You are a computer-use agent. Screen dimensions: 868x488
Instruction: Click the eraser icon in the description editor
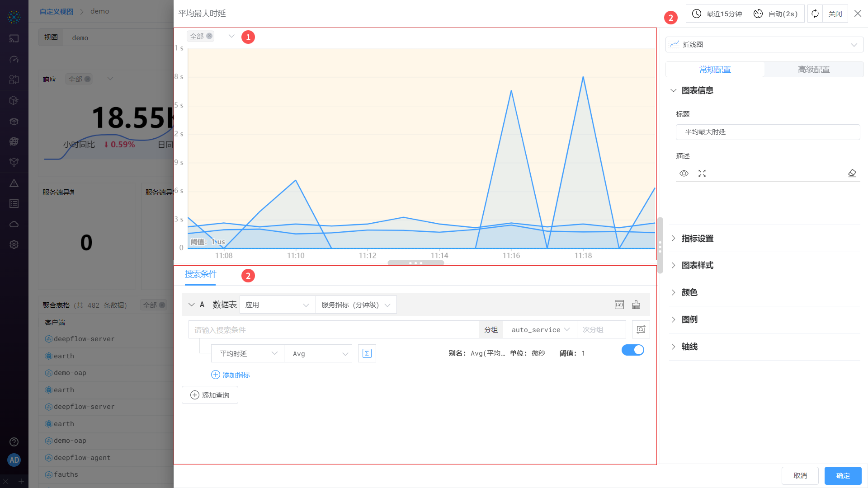point(852,173)
